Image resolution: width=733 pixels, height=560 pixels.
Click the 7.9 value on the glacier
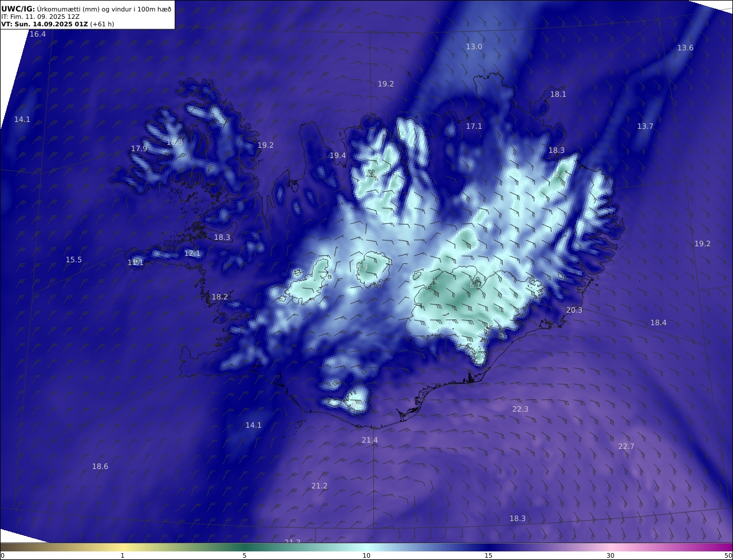(x=362, y=267)
